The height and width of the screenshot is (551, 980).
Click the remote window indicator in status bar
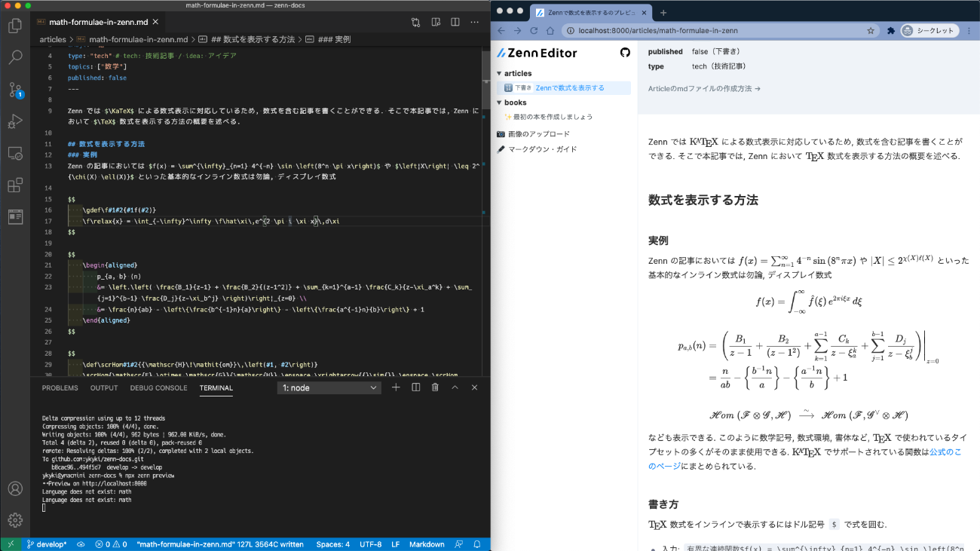[x=10, y=544]
